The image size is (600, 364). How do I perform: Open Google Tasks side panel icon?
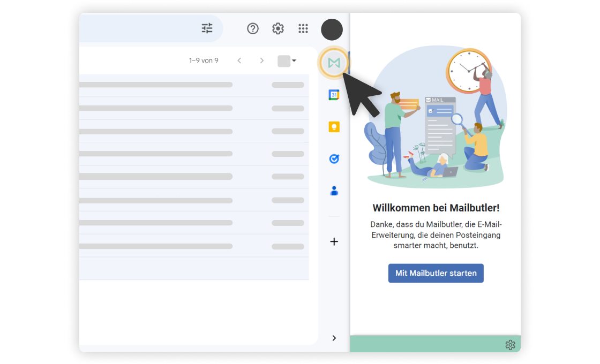[x=334, y=158]
